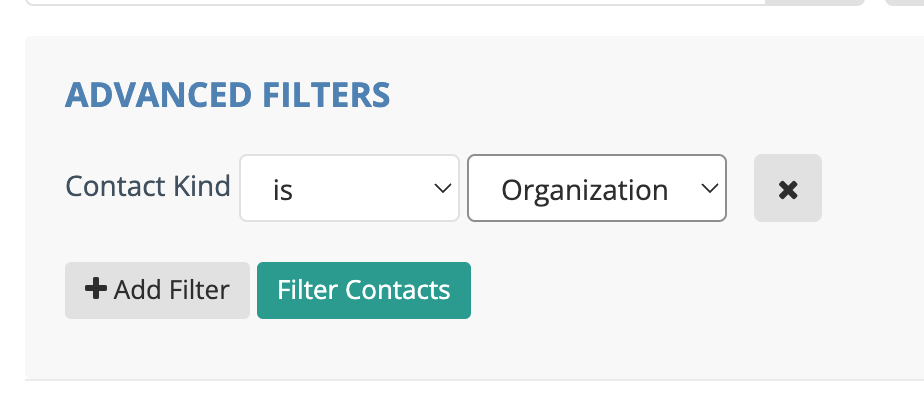Open the Organization value dropdown

coord(596,188)
